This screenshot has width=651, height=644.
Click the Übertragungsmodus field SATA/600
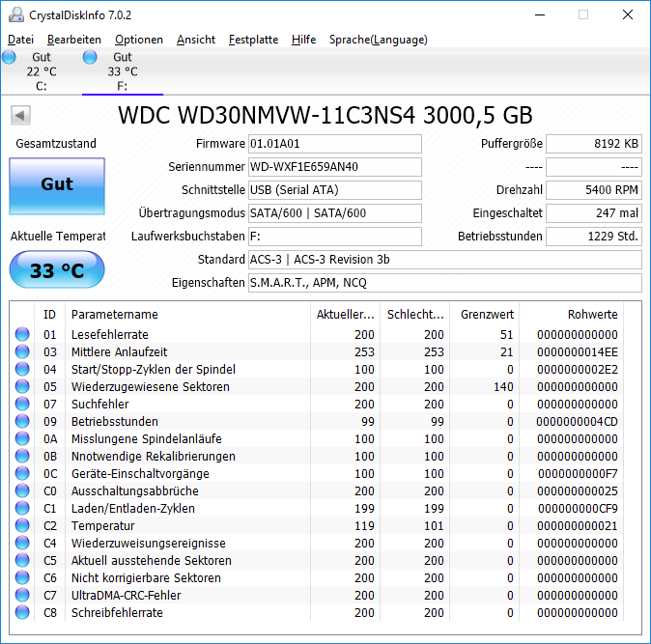(334, 213)
